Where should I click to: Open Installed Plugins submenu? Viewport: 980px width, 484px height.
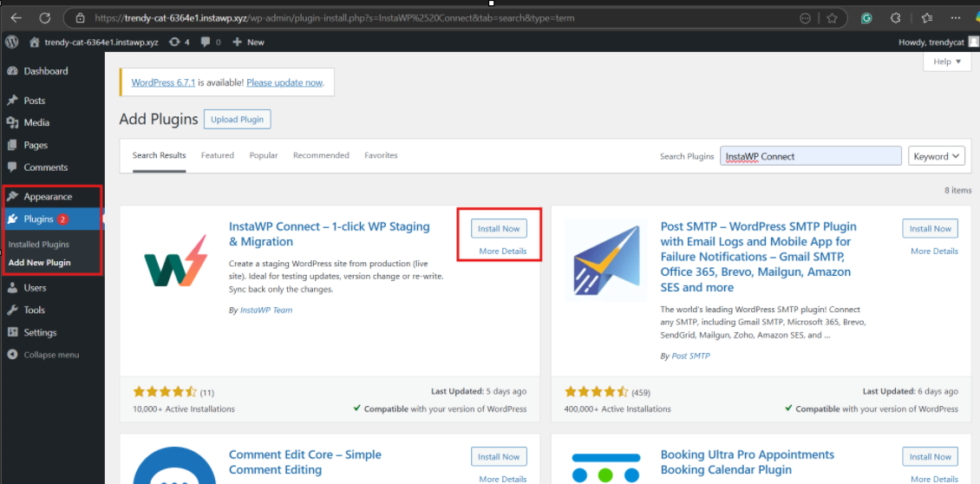click(x=39, y=245)
